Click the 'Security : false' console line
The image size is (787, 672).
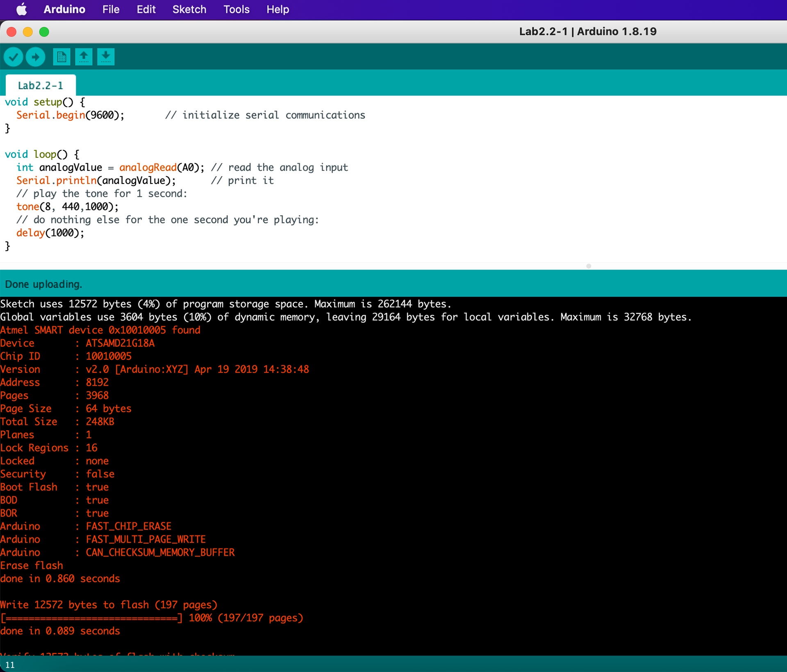57,474
